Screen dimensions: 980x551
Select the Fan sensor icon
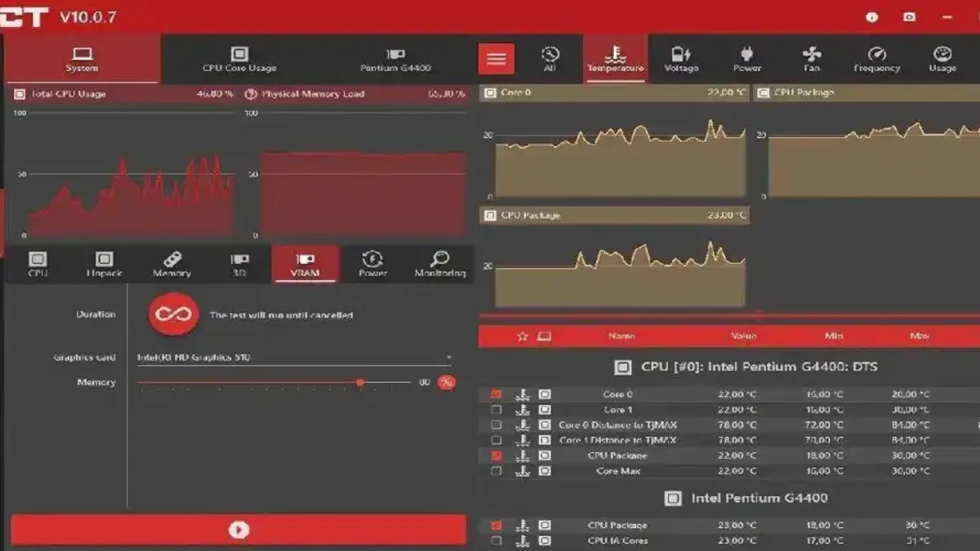click(x=812, y=55)
